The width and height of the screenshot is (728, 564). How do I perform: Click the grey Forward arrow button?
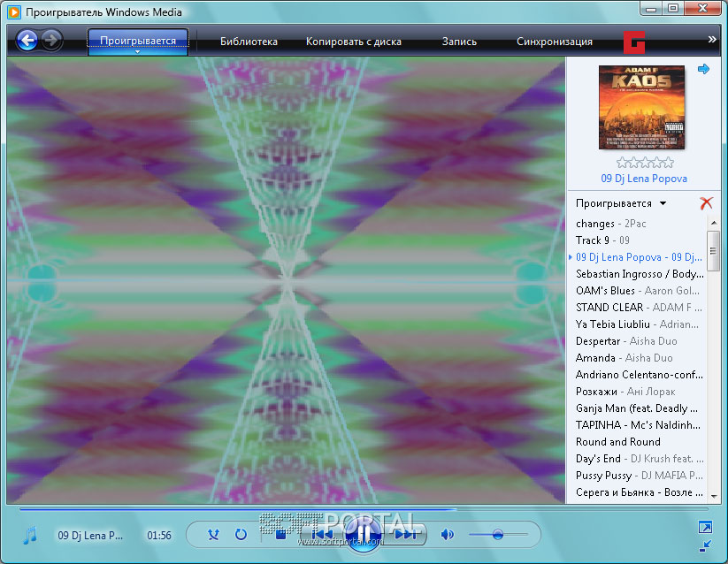(x=51, y=41)
